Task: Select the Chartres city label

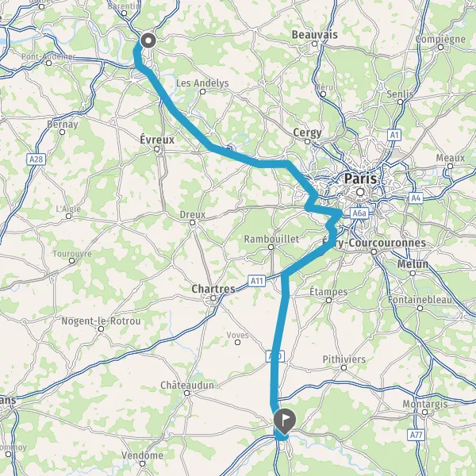Action: 213,289
